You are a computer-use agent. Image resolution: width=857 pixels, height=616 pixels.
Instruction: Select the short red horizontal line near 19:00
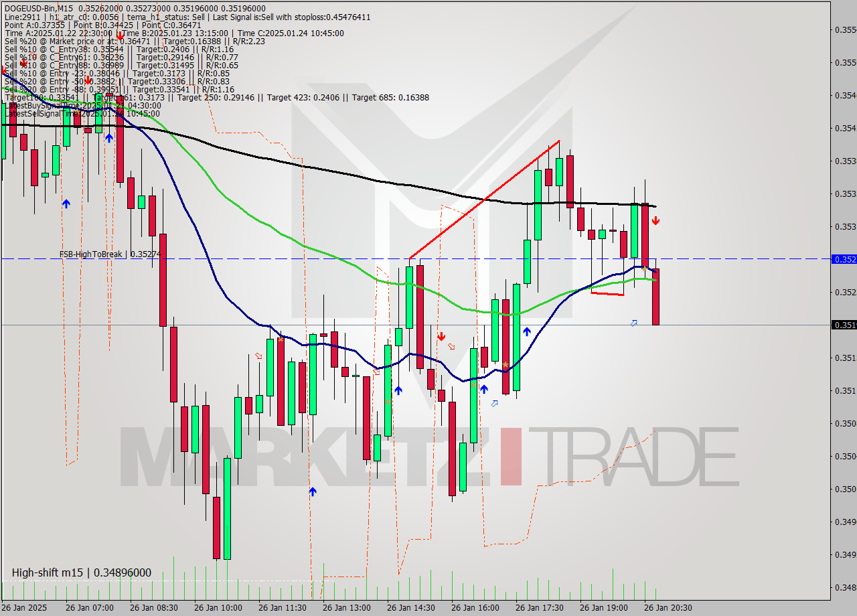click(x=608, y=293)
